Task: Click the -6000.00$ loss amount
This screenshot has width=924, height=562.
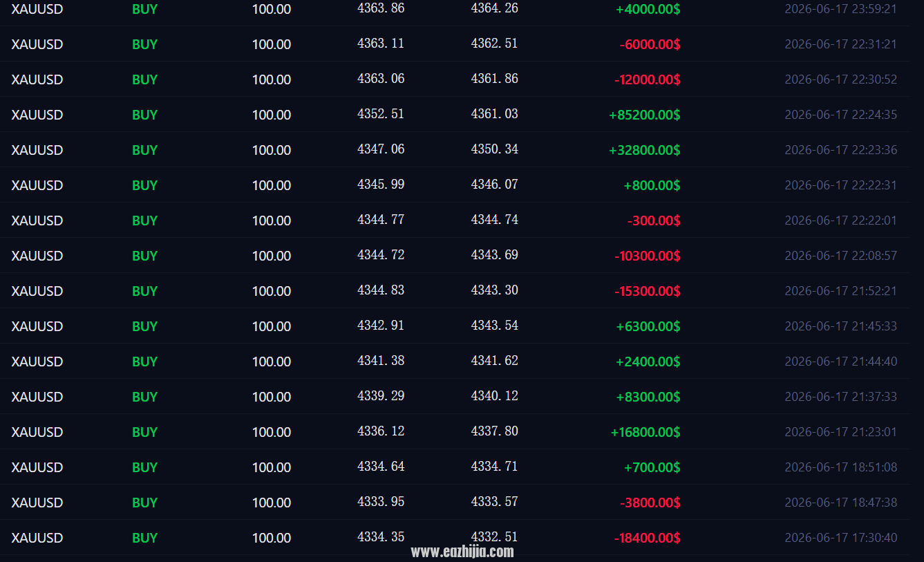Action: tap(650, 44)
